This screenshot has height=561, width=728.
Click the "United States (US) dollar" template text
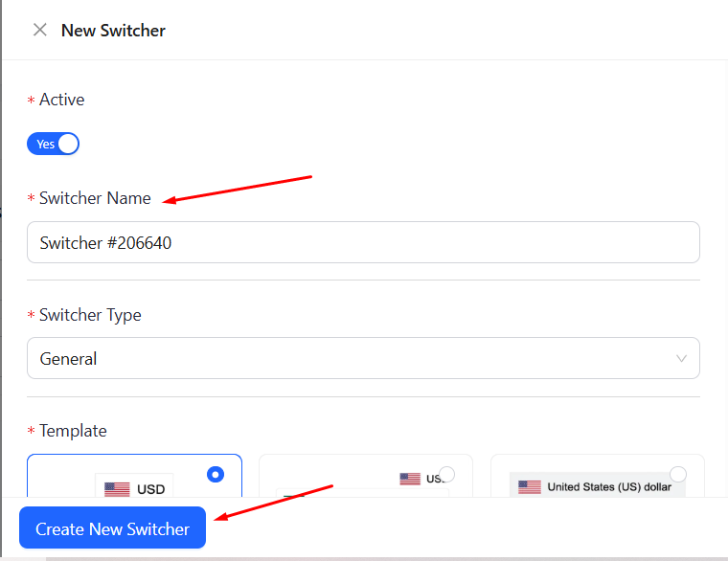pyautogui.click(x=609, y=486)
